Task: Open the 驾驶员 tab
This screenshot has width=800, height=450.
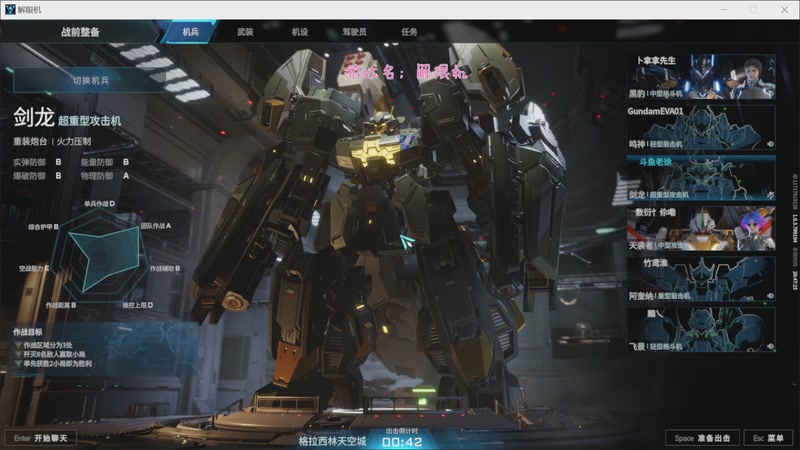Action: point(354,32)
